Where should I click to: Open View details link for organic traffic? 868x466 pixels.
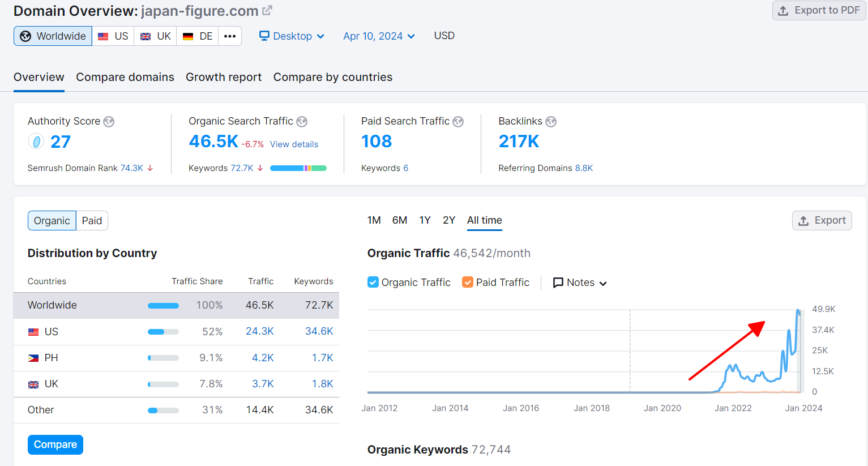(x=294, y=144)
